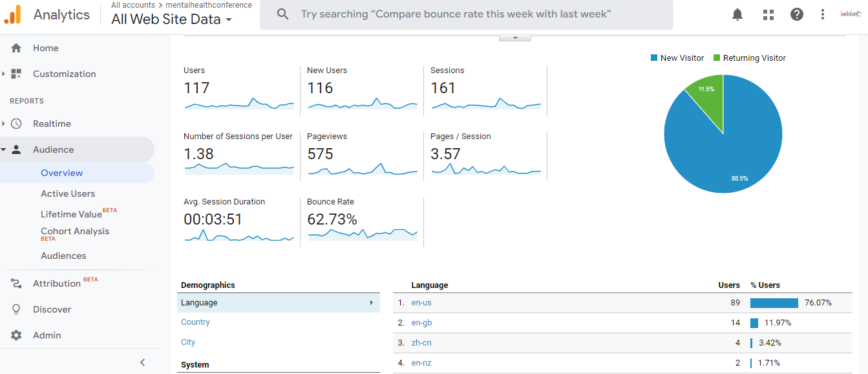The width and height of the screenshot is (868, 374).
Task: Open the Google apps grid icon
Action: [x=768, y=14]
